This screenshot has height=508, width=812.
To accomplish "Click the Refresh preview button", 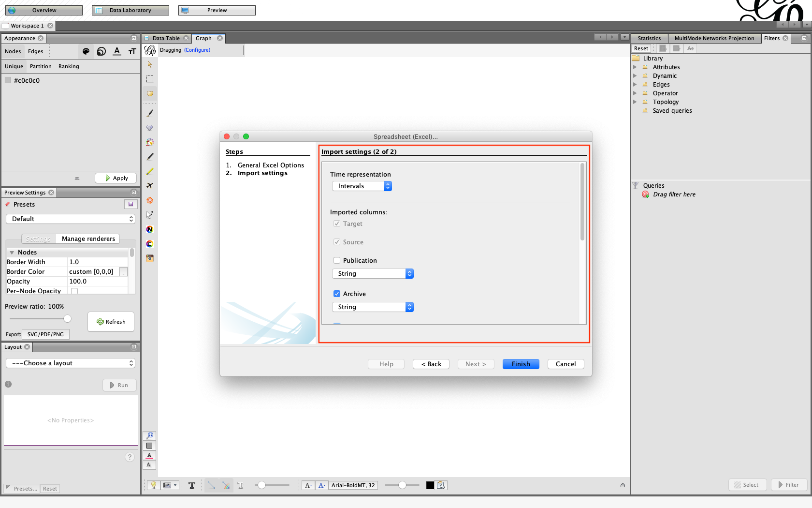I will click(x=111, y=322).
